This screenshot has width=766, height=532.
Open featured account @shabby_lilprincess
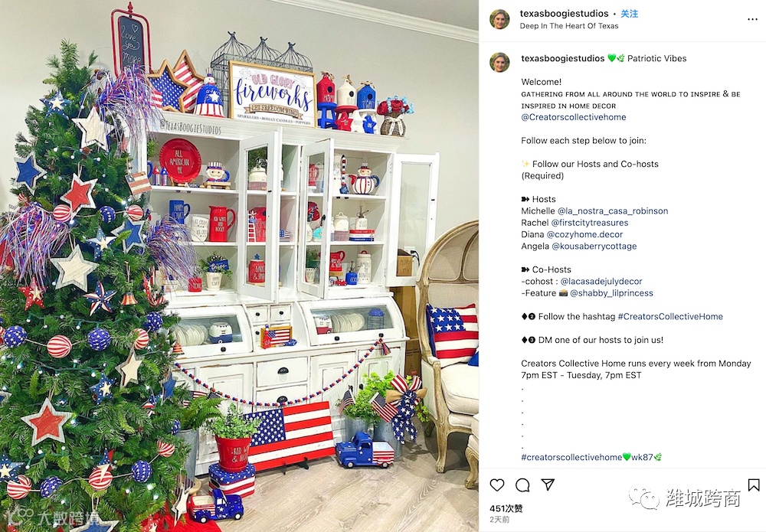point(611,293)
